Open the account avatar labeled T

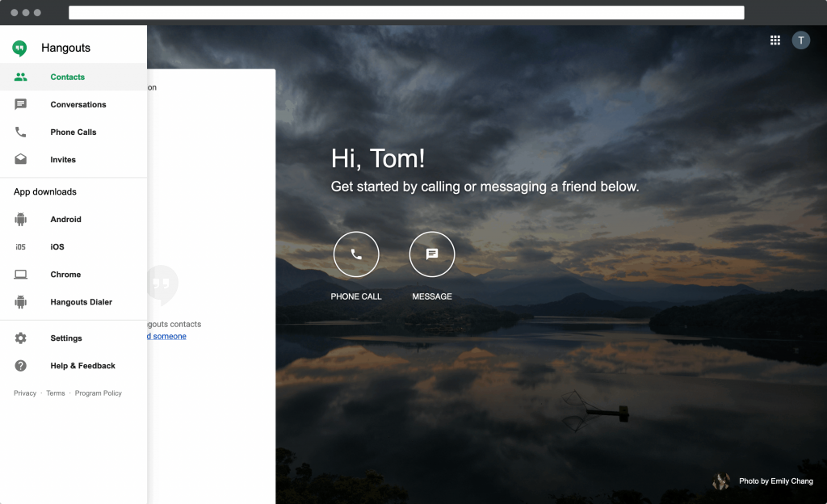tap(800, 40)
